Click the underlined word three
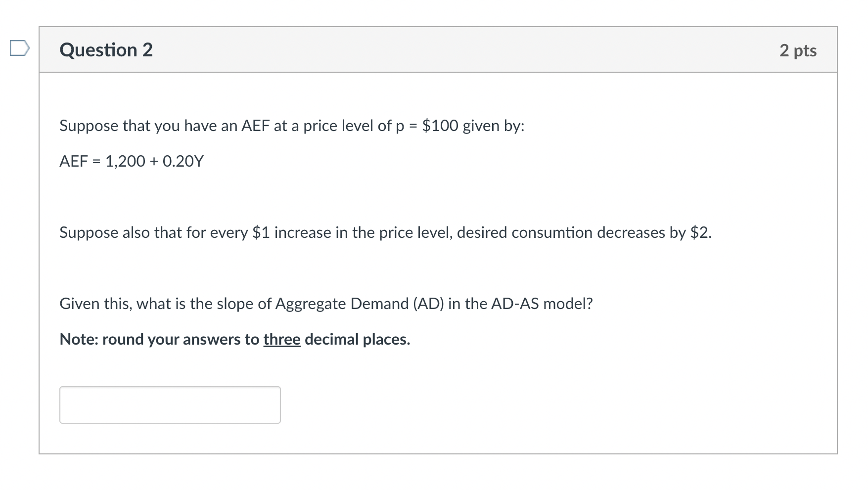Screen dimensions: 868x490 pos(281,339)
